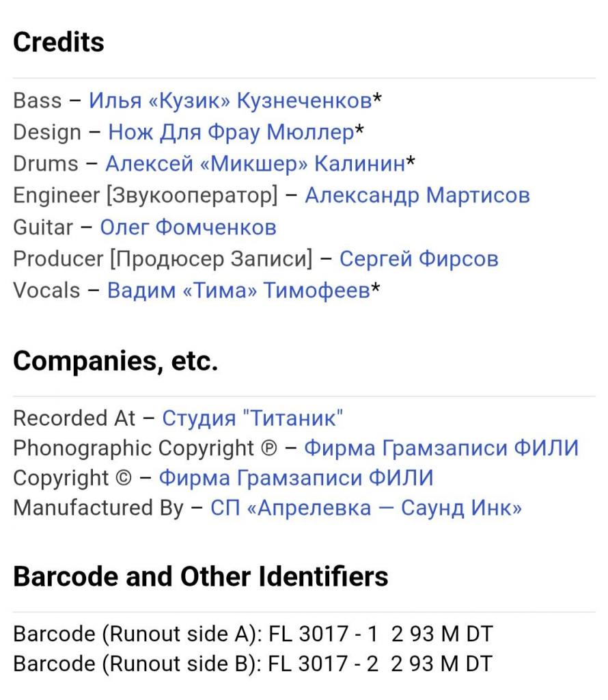Open producer Сергей Фирсов link
The width and height of the screenshot is (608, 700).
(x=418, y=259)
